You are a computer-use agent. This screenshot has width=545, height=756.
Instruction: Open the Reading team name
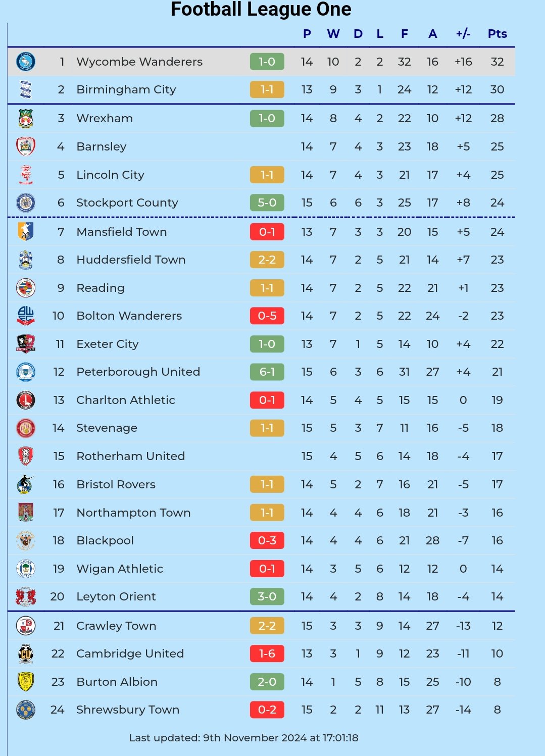[100, 288]
